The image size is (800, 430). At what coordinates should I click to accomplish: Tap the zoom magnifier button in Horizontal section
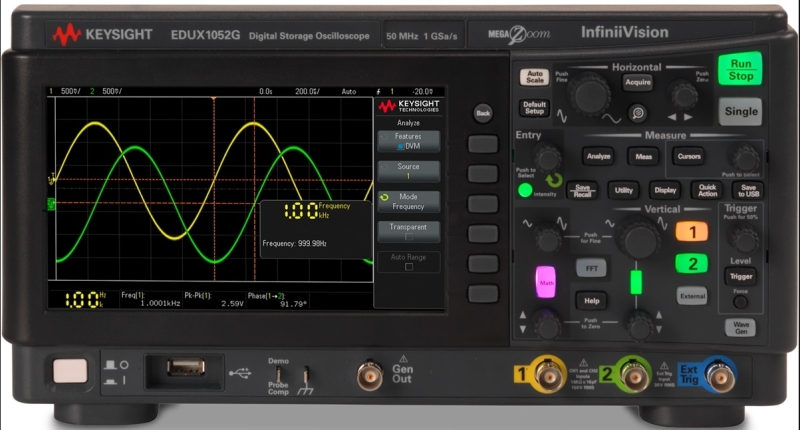point(637,113)
